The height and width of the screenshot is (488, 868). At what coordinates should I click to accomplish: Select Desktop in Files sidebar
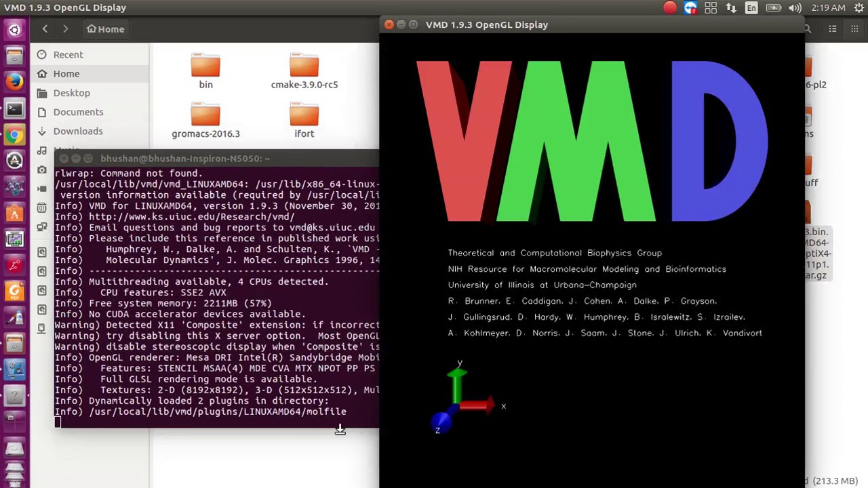(90, 93)
